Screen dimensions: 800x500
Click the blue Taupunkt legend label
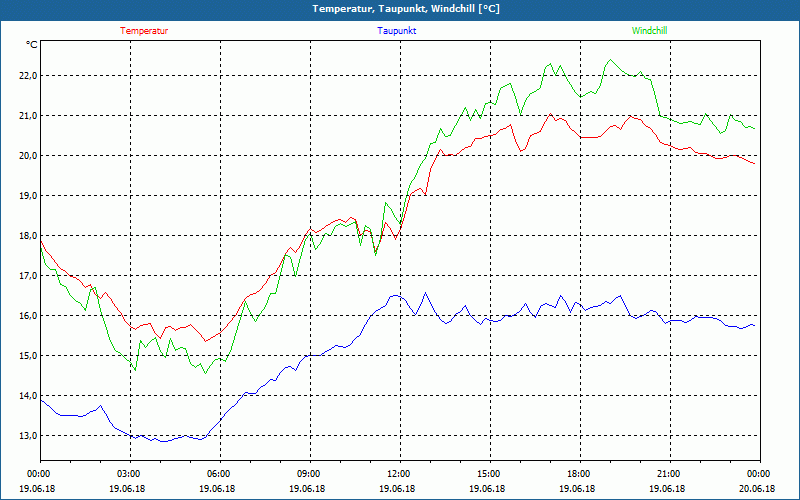click(x=396, y=31)
